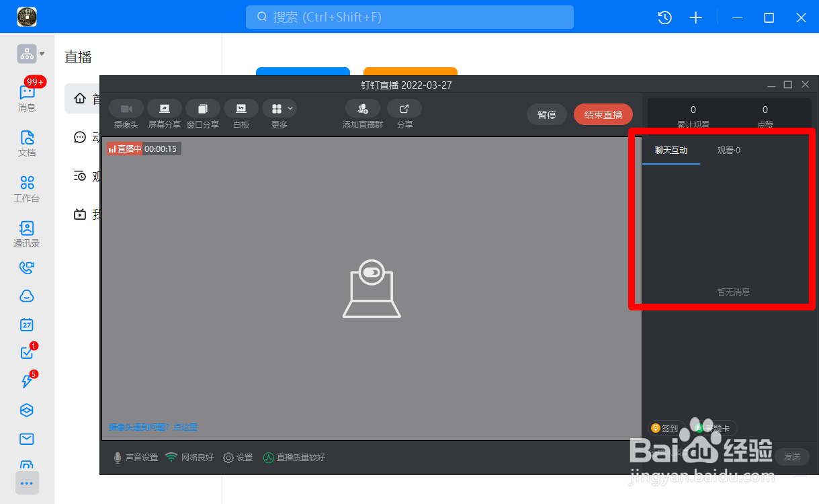Click Add live group (添加直播群)

pyautogui.click(x=363, y=114)
